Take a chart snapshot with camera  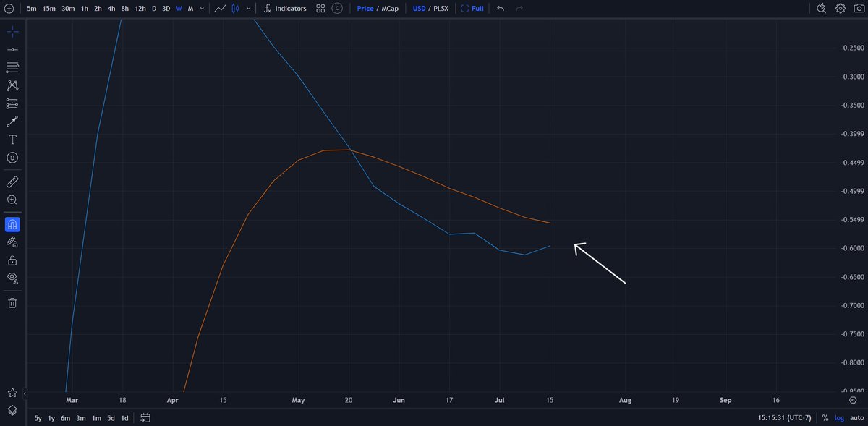tap(858, 9)
